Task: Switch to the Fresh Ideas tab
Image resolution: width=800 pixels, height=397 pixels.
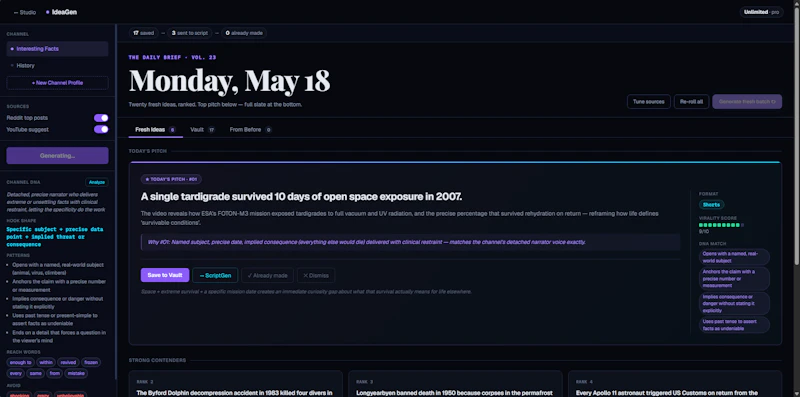Action: click(155, 130)
